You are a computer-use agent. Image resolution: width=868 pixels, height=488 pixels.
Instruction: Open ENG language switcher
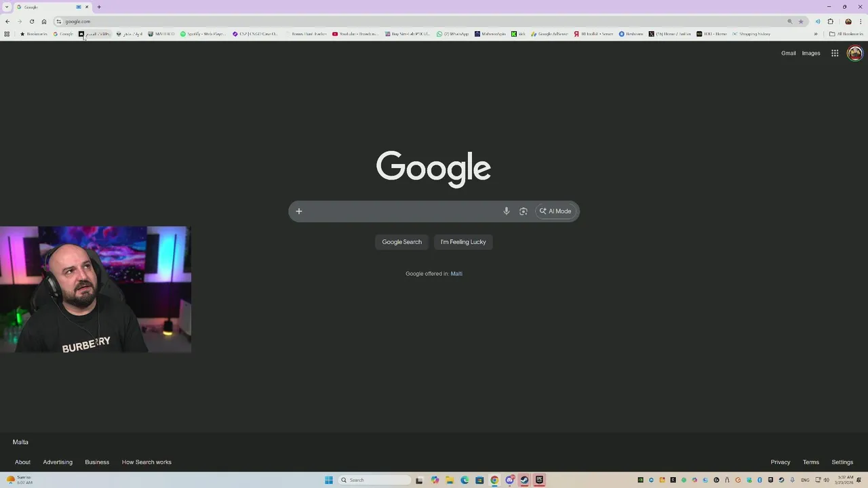(805, 480)
